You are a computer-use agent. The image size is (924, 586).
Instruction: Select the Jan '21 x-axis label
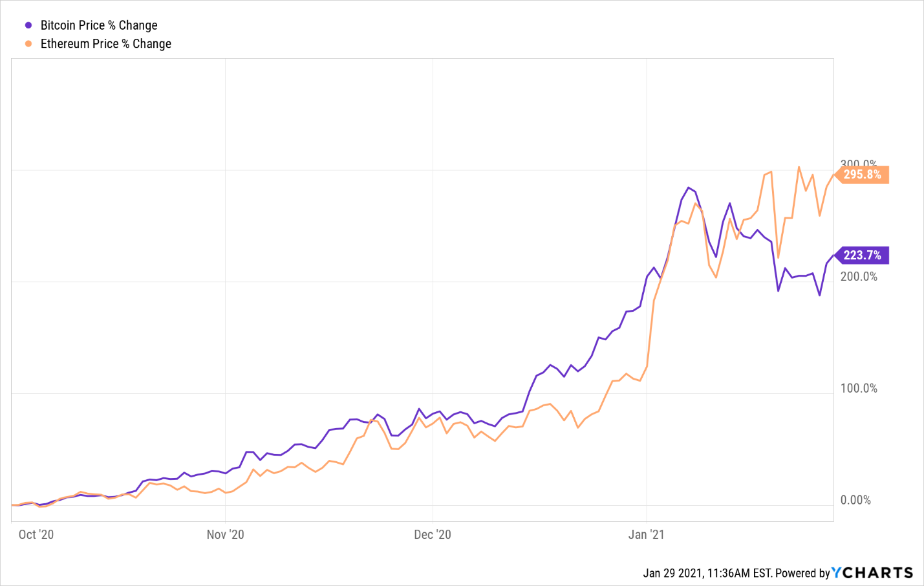(x=647, y=534)
